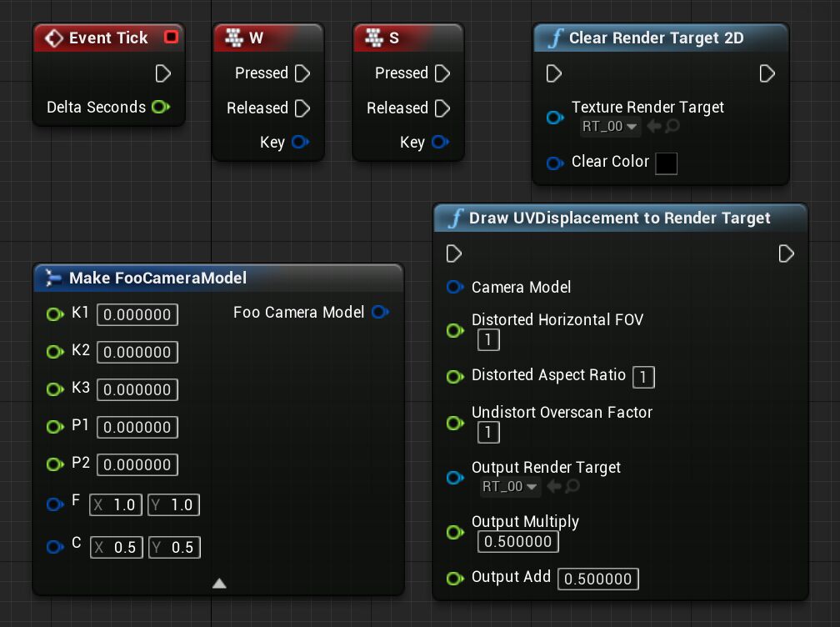Select the Draw UVDisplacement to Render Target title
The image size is (840, 627).
[x=620, y=218]
